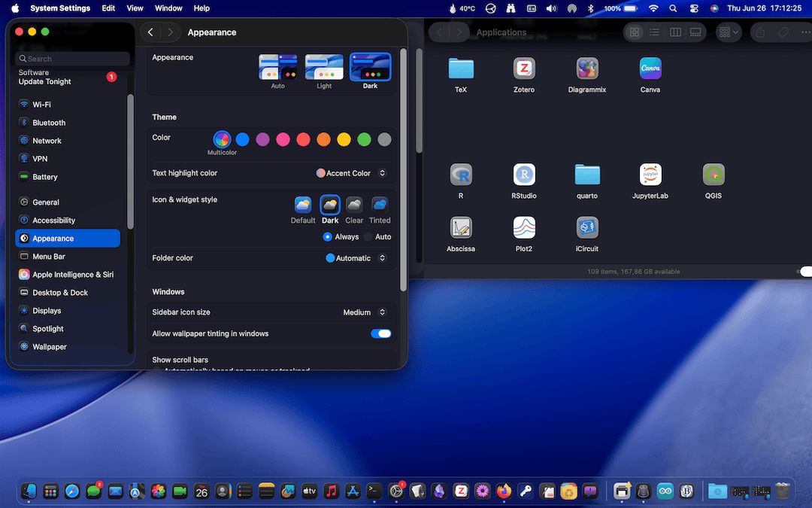Switch Finder to gallery view
Viewport: 812px width, 508px height.
(695, 32)
